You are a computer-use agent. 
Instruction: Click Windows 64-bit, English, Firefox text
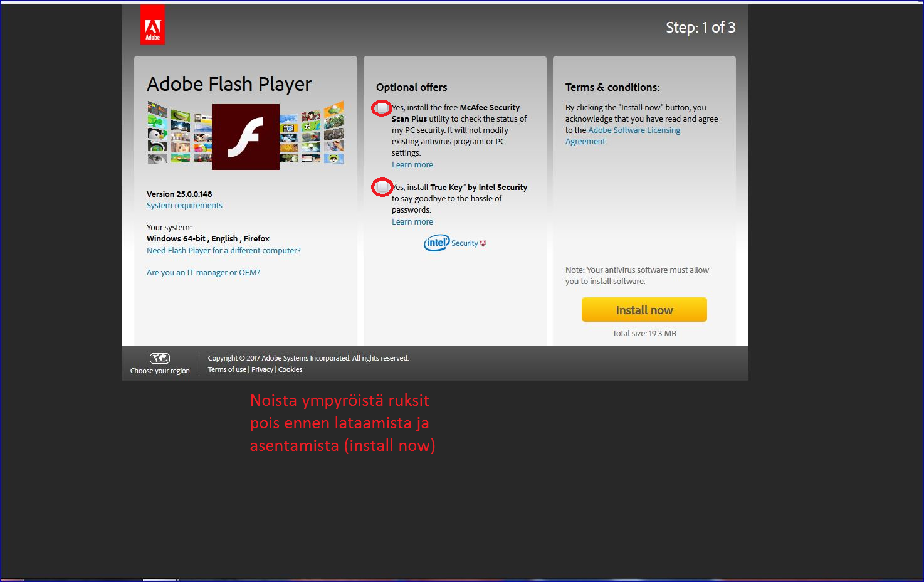coord(208,238)
